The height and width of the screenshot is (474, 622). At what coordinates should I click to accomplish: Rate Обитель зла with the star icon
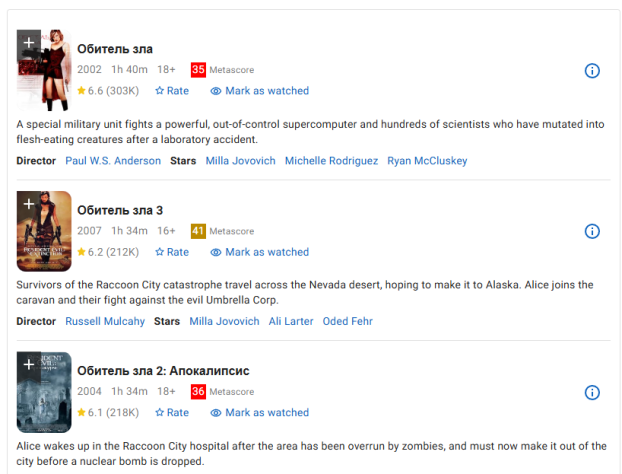coord(172,91)
